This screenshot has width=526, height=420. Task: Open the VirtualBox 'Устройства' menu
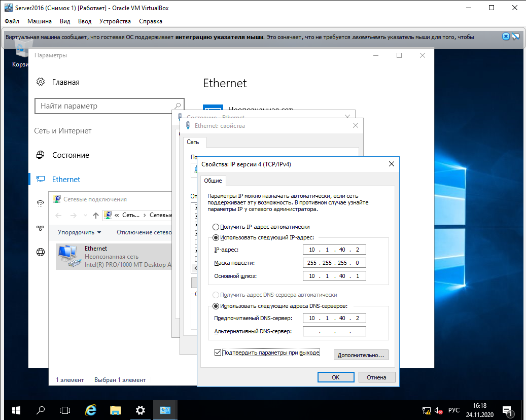point(115,21)
